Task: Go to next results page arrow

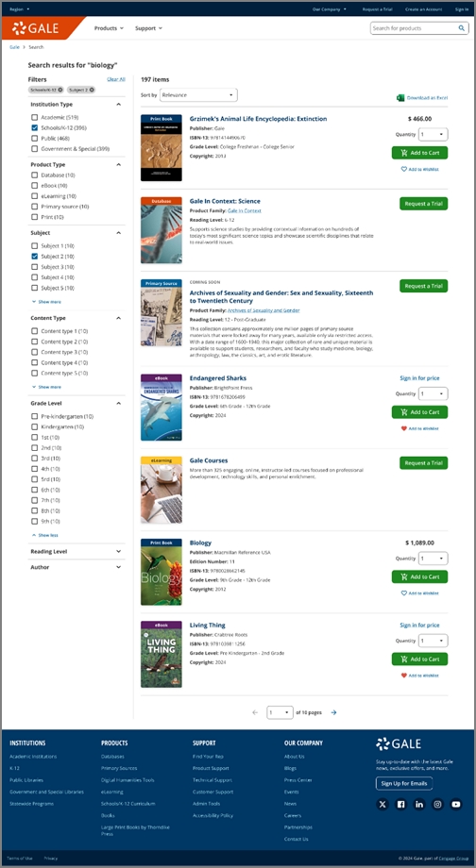Action: [333, 712]
